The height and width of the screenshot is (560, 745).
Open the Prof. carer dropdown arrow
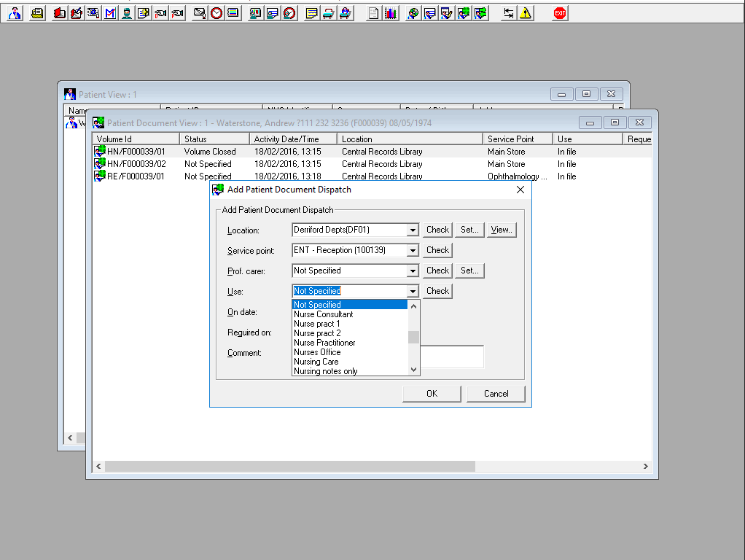pos(413,271)
